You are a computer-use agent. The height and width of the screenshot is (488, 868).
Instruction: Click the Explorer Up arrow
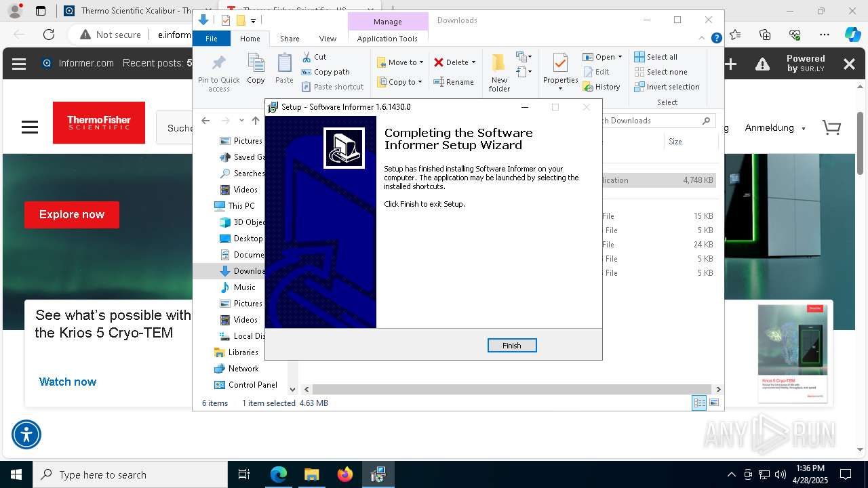pyautogui.click(x=255, y=121)
